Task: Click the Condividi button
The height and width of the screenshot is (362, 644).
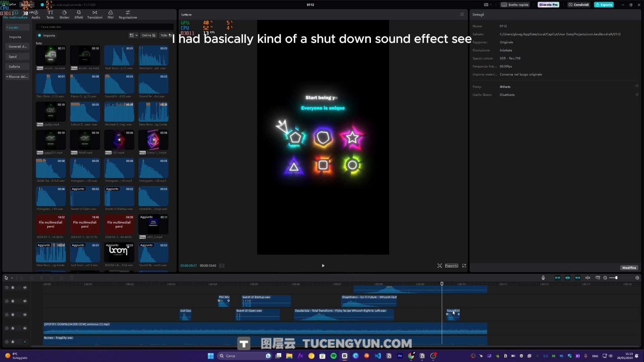Action: coord(579,5)
